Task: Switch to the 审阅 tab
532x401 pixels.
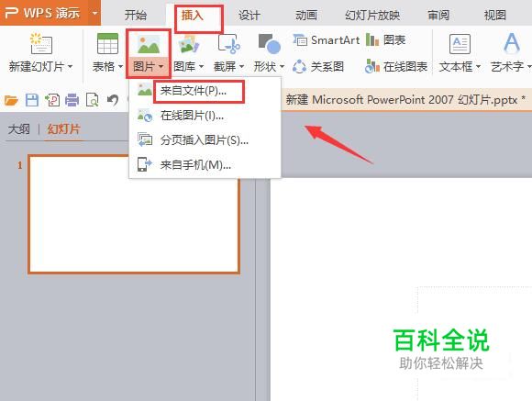Action: tap(438, 15)
